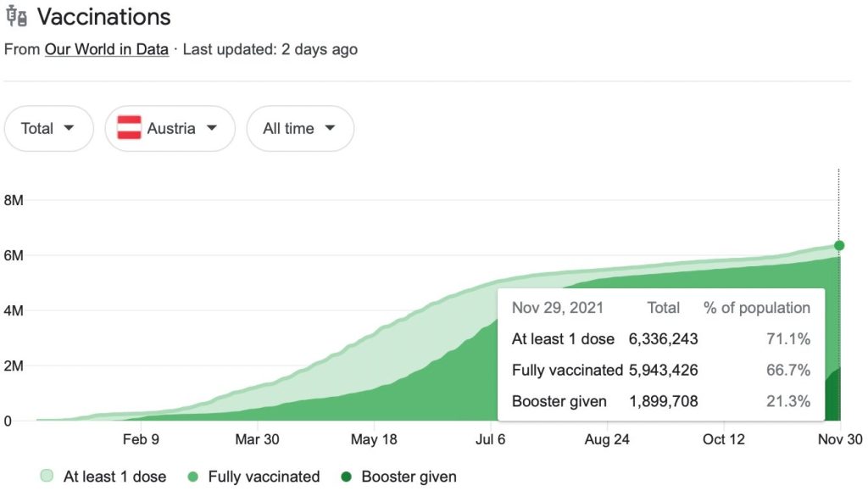The image size is (868, 491).
Task: Click the Booster given legend label
Action: click(x=409, y=477)
